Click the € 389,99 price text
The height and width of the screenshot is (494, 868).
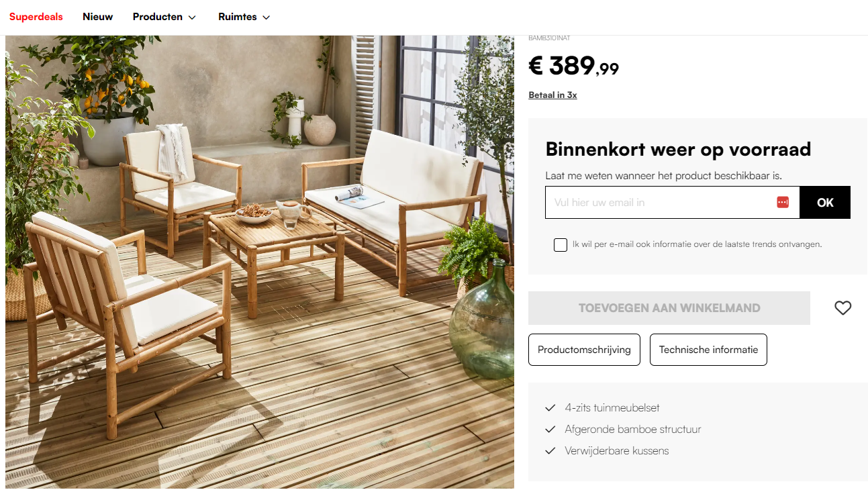(x=574, y=66)
